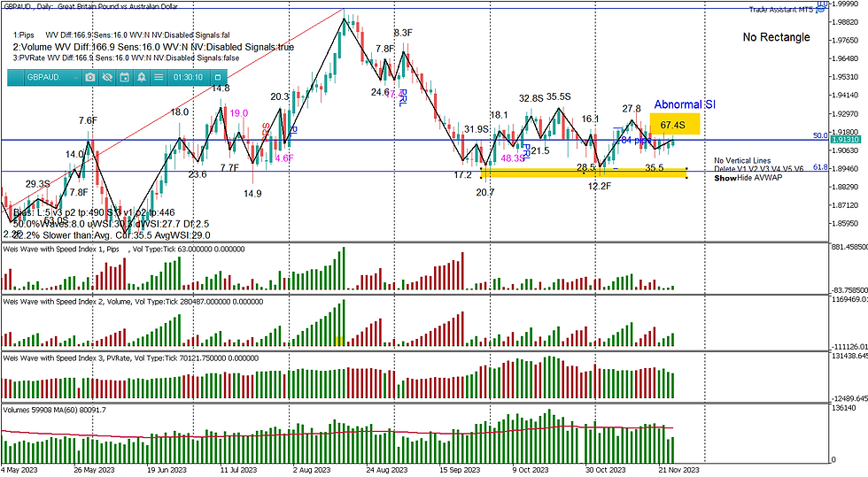Click the 'Volumes 59908 MA(60)' indicator title
The image size is (868, 477).
click(x=55, y=410)
